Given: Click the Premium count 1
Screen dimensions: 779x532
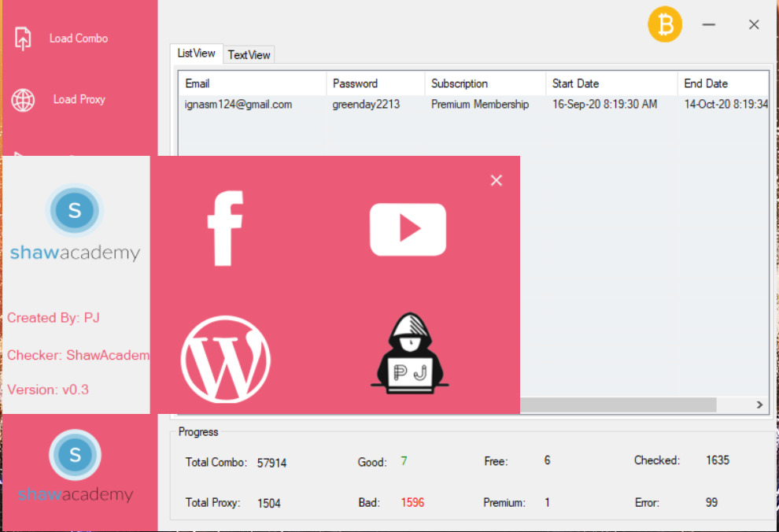Looking at the screenshot, I should click(547, 502).
